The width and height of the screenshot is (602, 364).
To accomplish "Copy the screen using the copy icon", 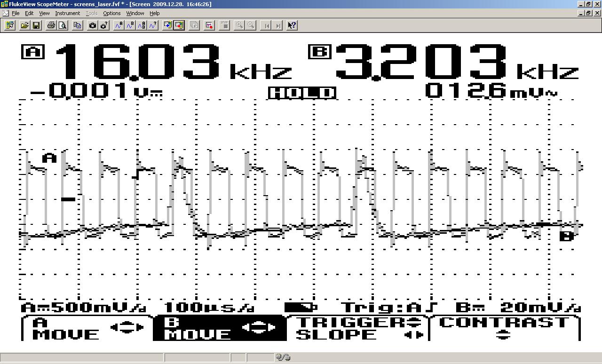I will point(78,25).
